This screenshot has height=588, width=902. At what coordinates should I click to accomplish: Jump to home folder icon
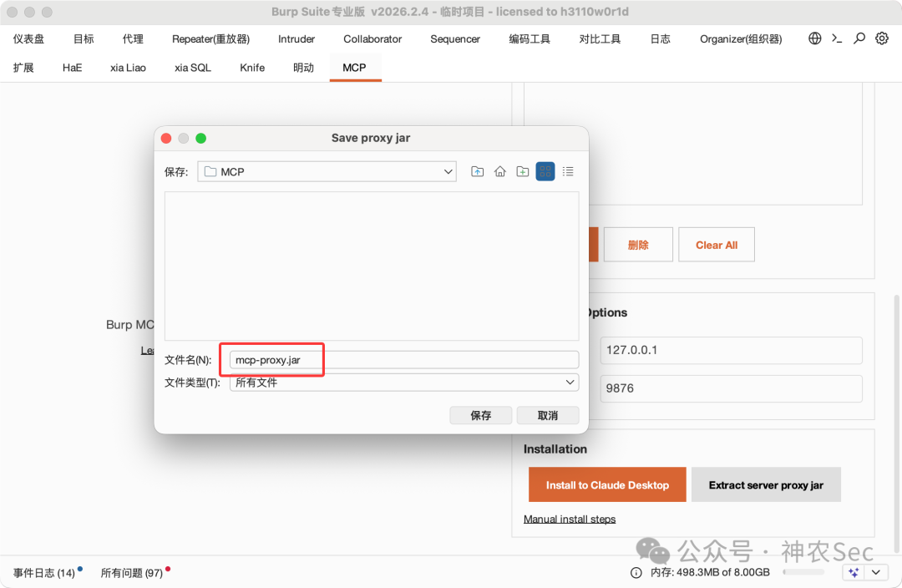(x=500, y=171)
